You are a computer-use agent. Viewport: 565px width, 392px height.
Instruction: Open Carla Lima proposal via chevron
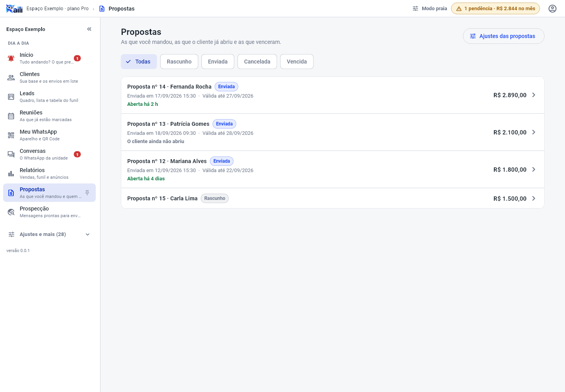534,198
